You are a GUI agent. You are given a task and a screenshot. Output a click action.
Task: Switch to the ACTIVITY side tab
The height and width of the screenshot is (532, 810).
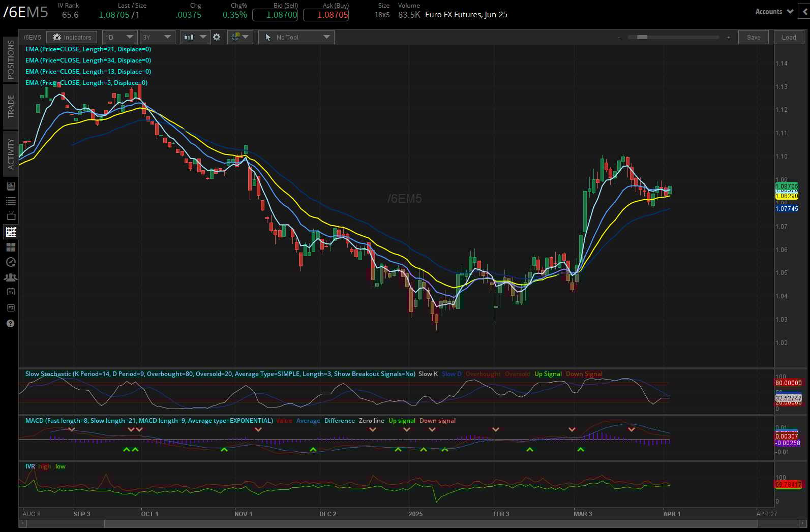coord(11,153)
